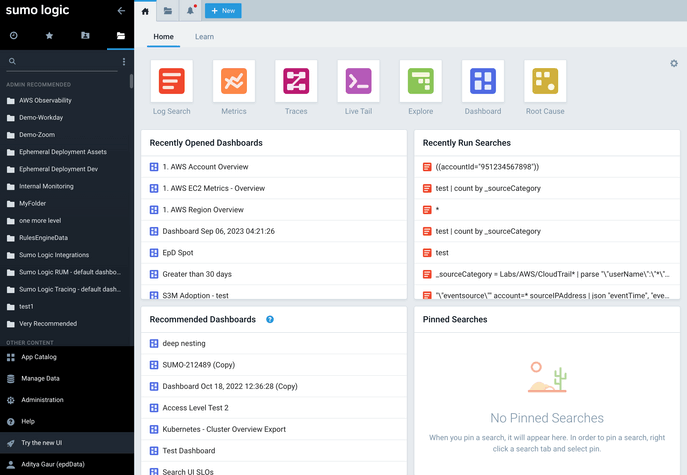The width and height of the screenshot is (687, 475).
Task: Collapse the sidebar with the back arrow
Action: [121, 11]
